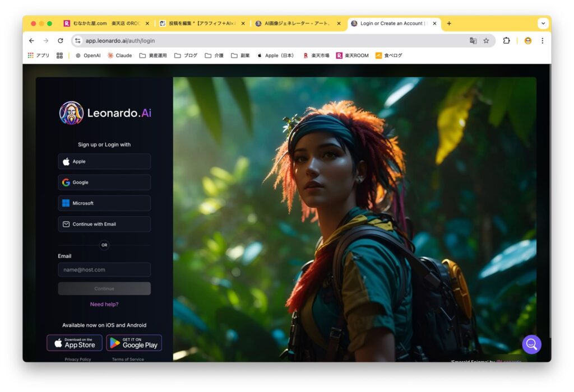574x392 pixels.
Task: Open the browser extensions puzzle icon
Action: 507,41
